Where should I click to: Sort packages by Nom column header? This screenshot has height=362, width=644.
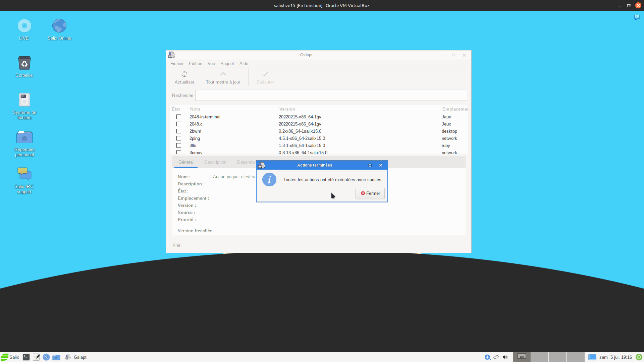coord(195,109)
